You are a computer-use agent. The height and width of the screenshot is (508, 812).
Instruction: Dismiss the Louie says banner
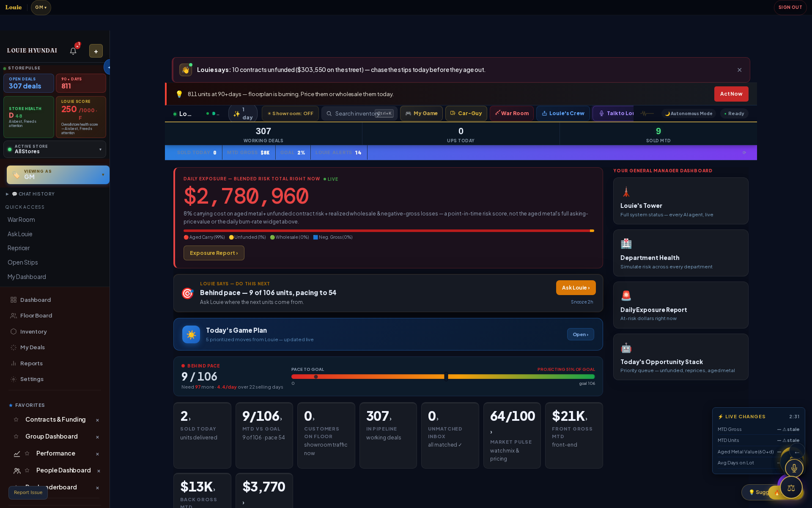click(739, 70)
